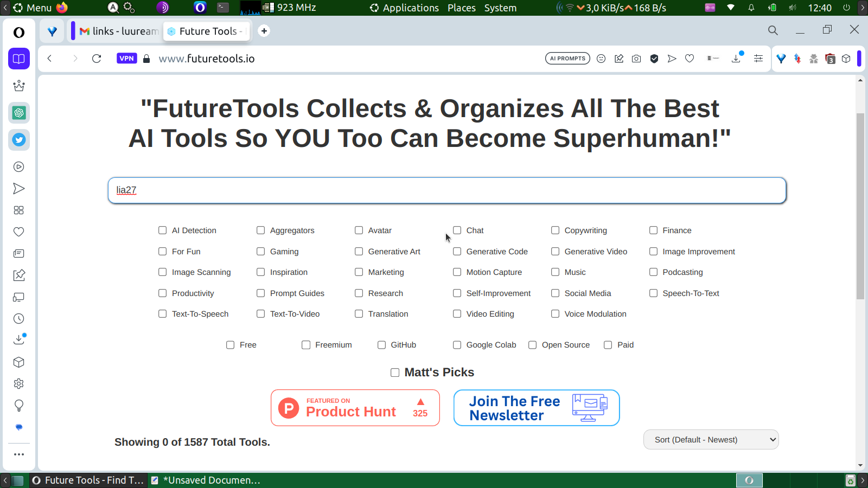Image resolution: width=868 pixels, height=488 pixels.
Task: Select the Future Tools browser tab
Action: [x=206, y=31]
